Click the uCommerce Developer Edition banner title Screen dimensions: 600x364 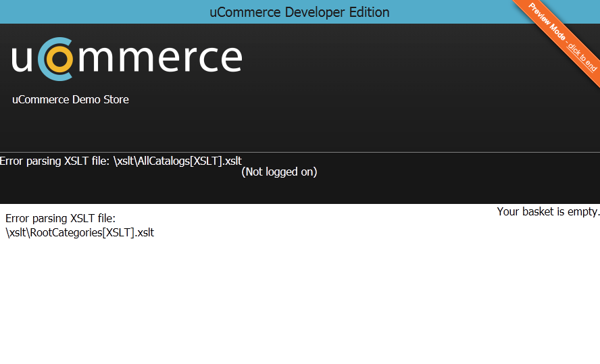(299, 12)
